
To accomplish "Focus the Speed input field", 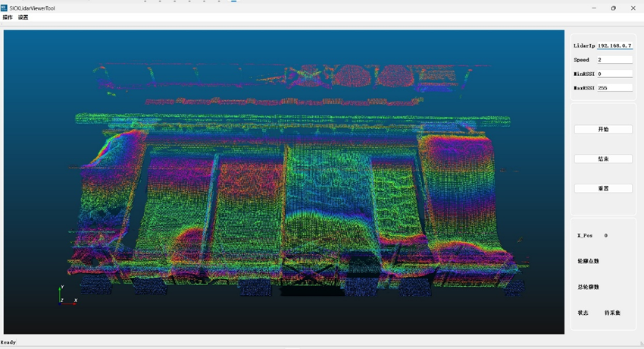I will (614, 60).
